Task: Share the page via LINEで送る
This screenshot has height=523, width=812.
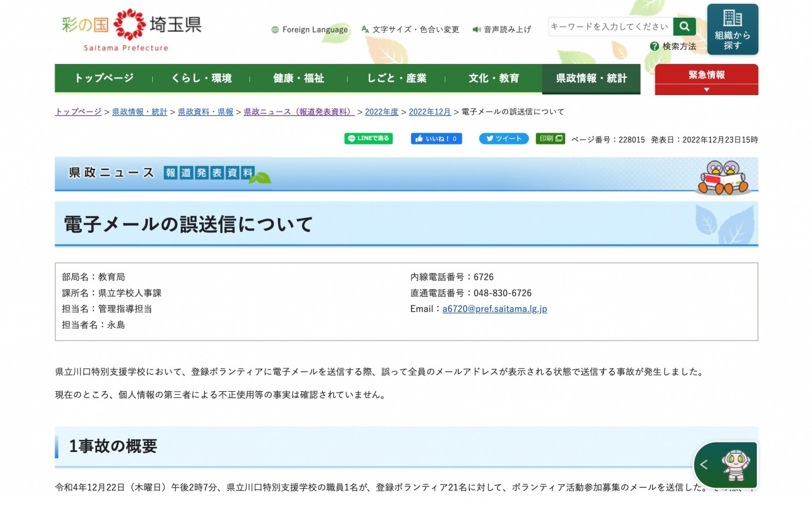Action: [x=369, y=139]
